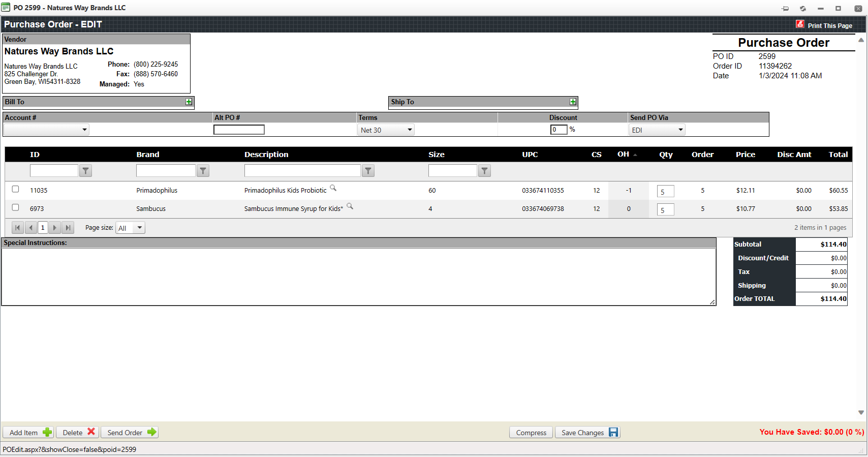The width and height of the screenshot is (868, 457).
Task: Sort by the Total column header
Action: click(838, 155)
